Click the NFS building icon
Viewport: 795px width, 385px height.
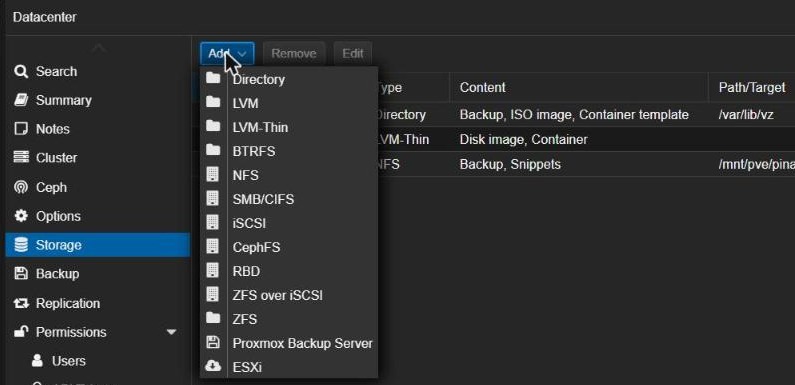click(x=213, y=174)
